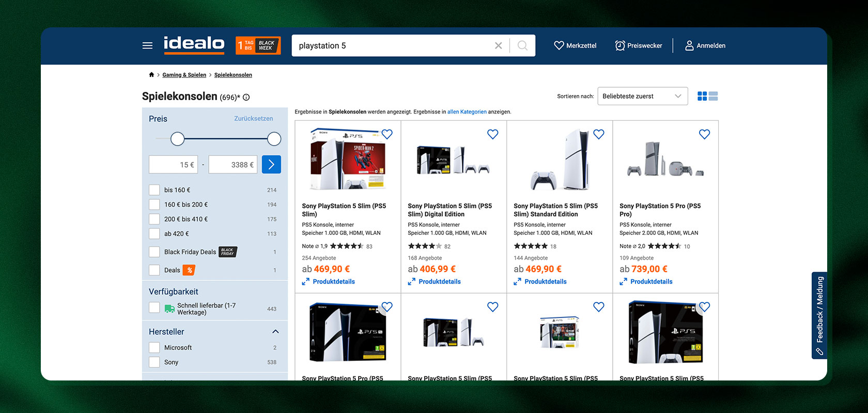Check the 'ab 420 €' filter
This screenshot has height=413, width=868.
[x=154, y=233]
